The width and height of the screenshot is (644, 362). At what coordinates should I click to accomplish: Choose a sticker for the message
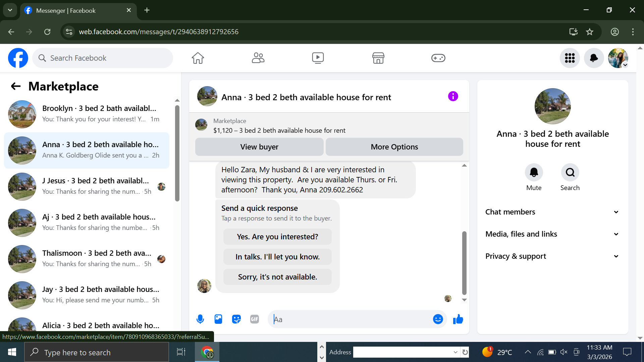[236, 319]
